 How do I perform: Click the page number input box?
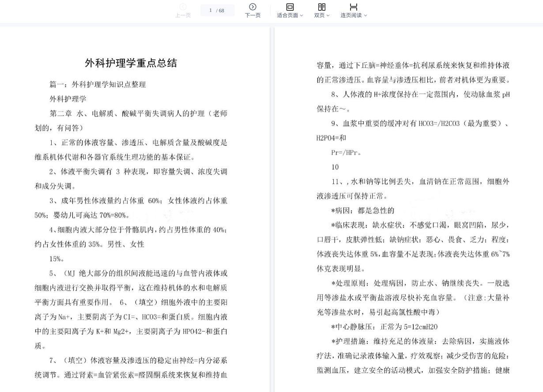pos(211,10)
